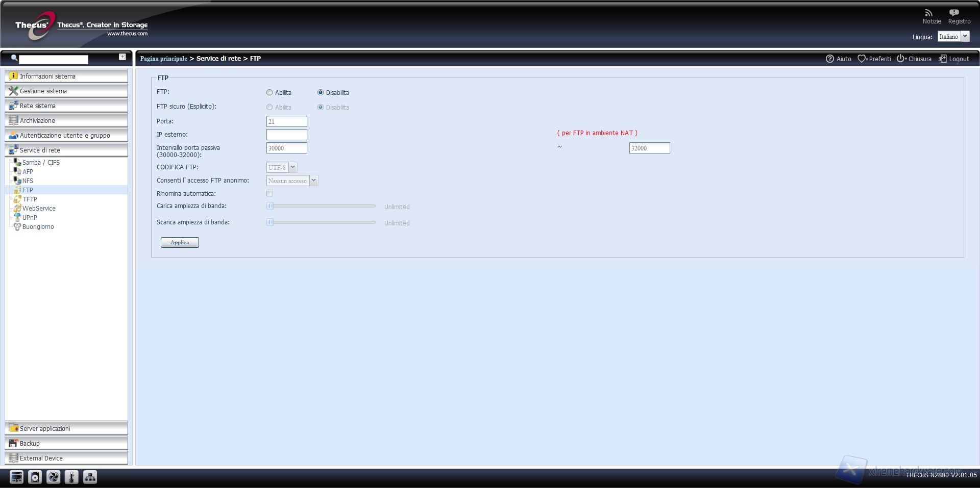Click the Applica button
This screenshot has height=488, width=980.
pos(180,243)
